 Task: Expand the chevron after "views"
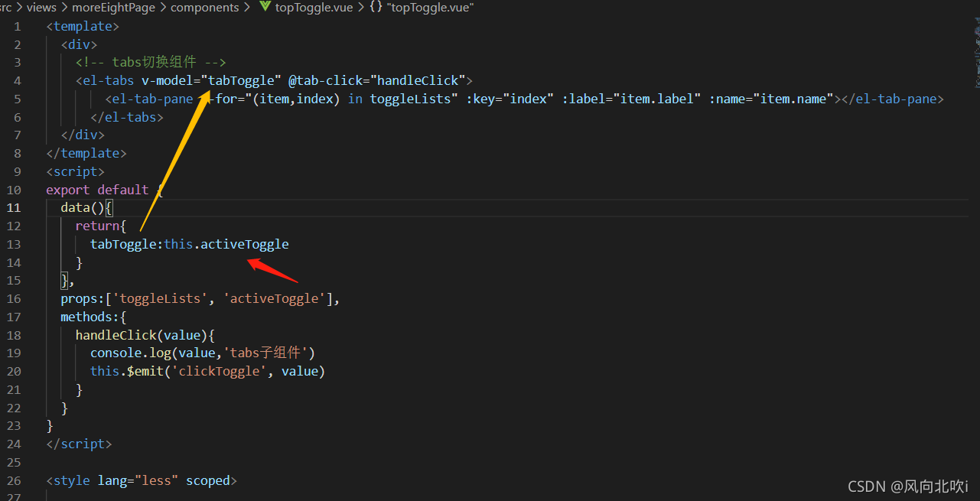(63, 8)
